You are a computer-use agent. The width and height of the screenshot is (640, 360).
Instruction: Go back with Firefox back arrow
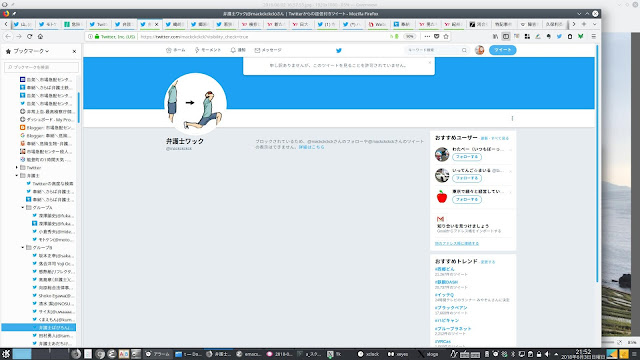pyautogui.click(x=8, y=36)
